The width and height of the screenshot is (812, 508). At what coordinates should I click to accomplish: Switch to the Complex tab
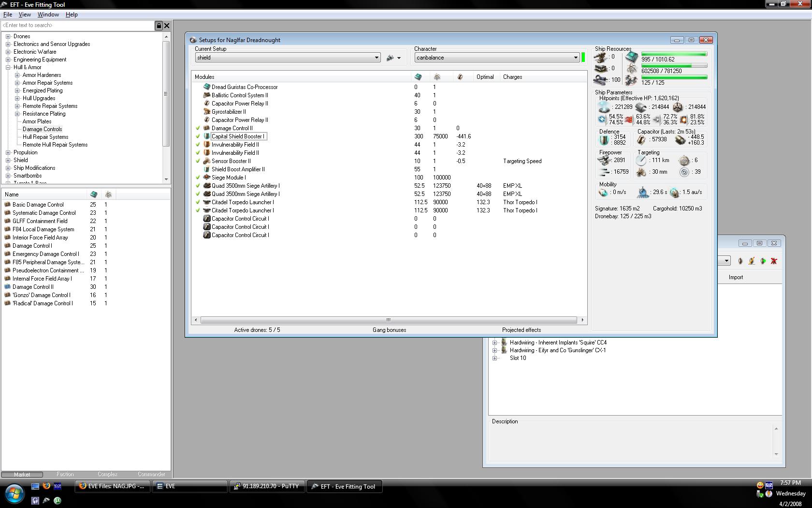pos(107,474)
